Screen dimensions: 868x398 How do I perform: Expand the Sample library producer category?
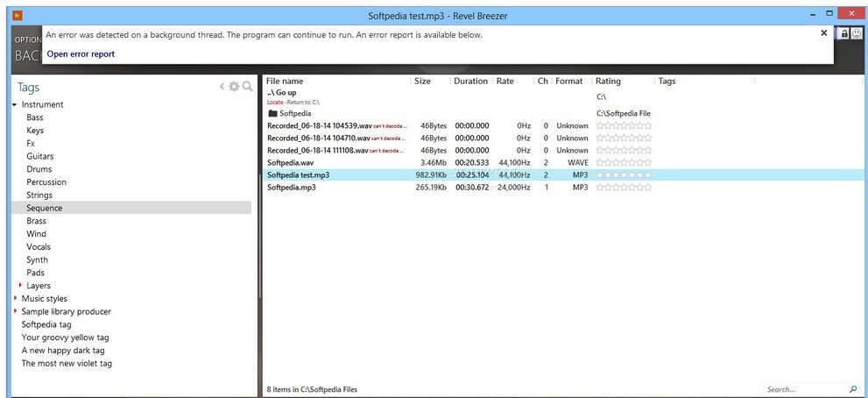point(15,311)
